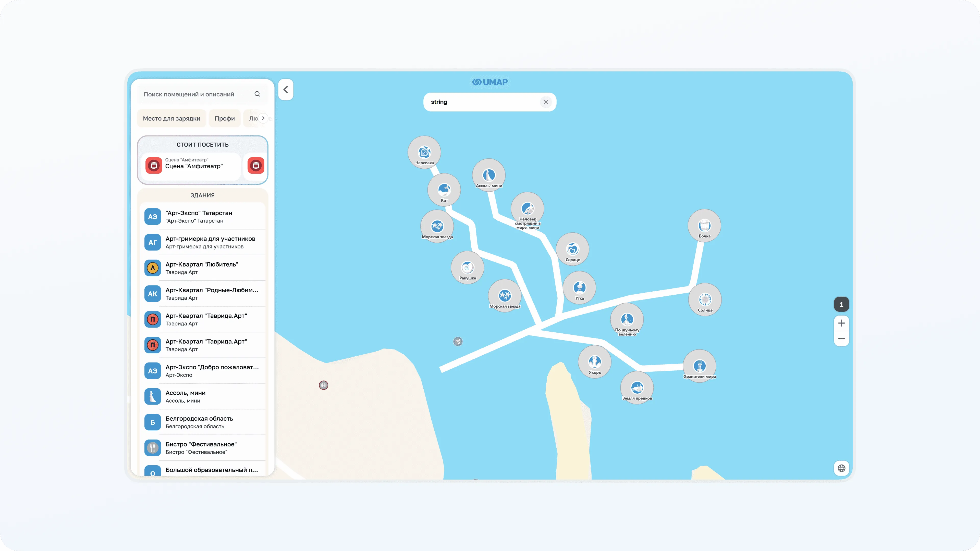Click the upper Морская звезда marker near Кит

(437, 227)
